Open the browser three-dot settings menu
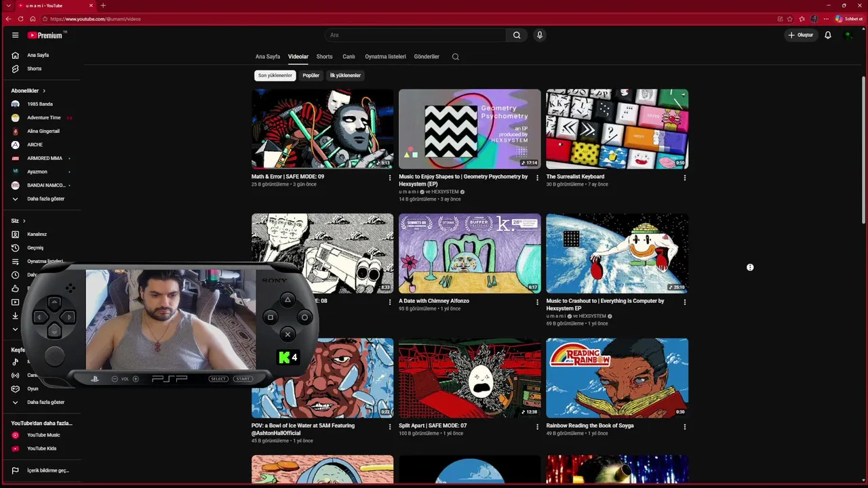This screenshot has width=868, height=488. click(x=827, y=19)
